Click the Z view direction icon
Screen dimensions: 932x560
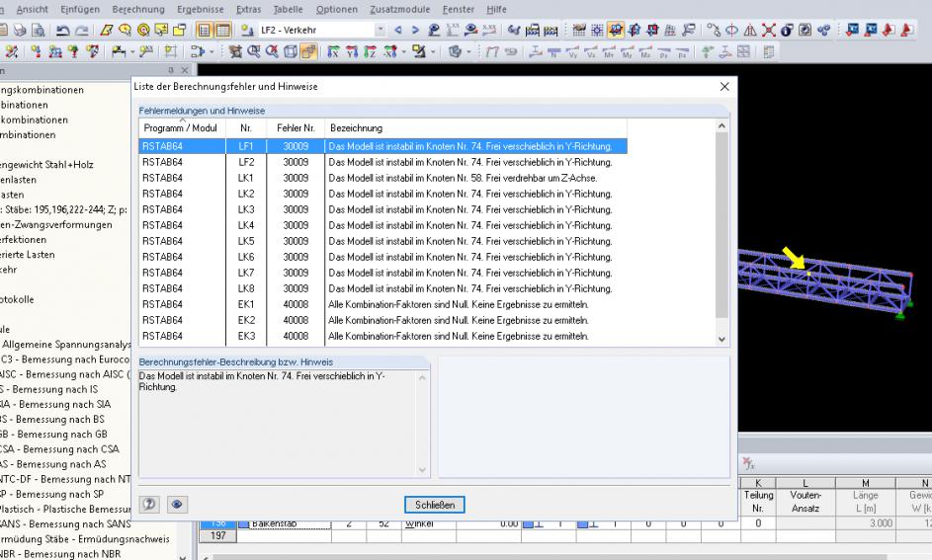(x=371, y=51)
